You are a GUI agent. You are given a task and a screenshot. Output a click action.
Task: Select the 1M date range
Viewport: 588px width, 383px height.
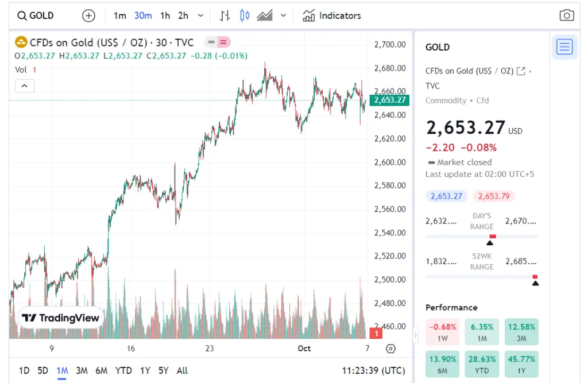[x=62, y=370]
